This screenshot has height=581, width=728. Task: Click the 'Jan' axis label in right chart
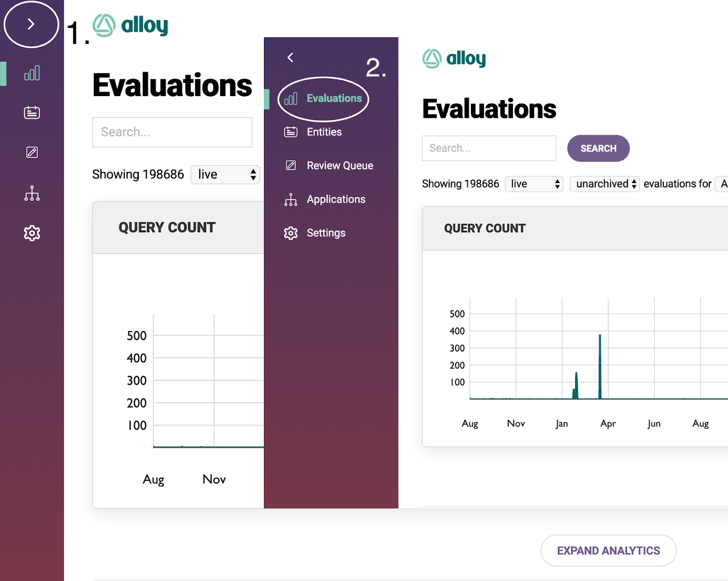pos(562,423)
